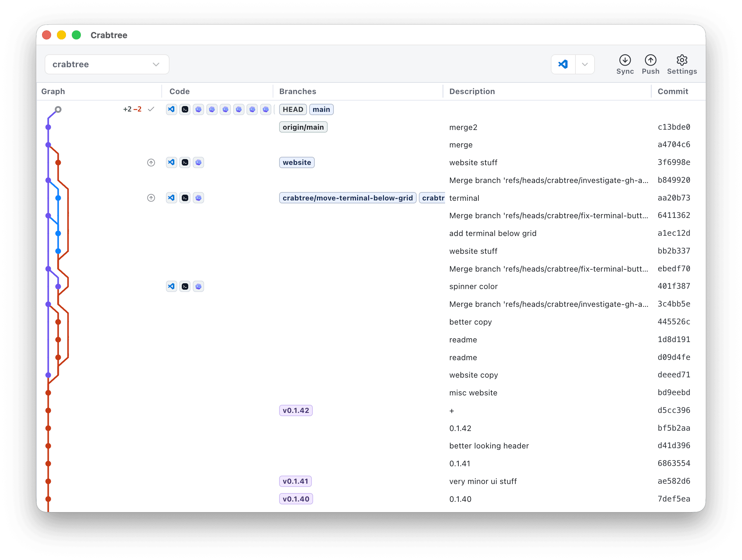Screen dimensions: 742x560
Task: Click the Graph column header
Action: 53,91
